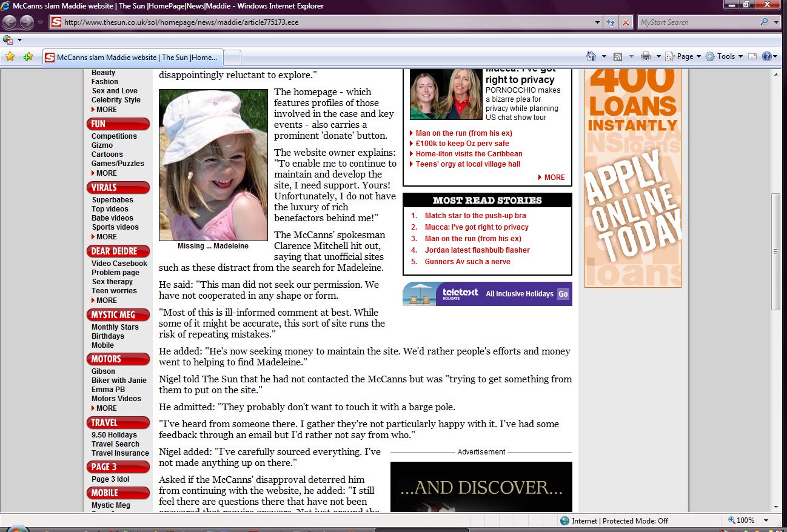Click the Add to Favorites icon
The width and height of the screenshot is (787, 532).
click(x=28, y=57)
